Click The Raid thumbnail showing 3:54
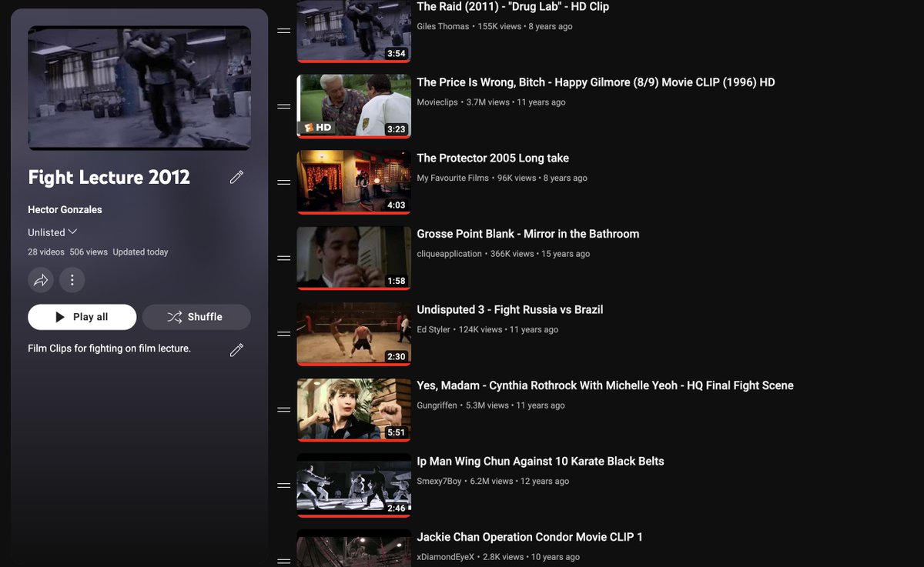Viewport: 924px width, 567px height. point(354,31)
